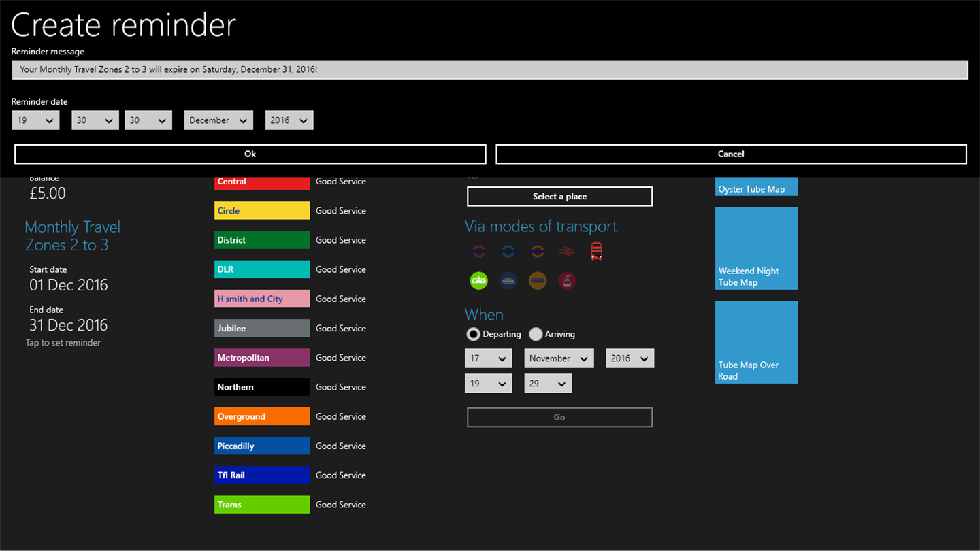Screen dimensions: 980x551
Task: Open the reminder minute dropdown next to hour
Action: (95, 120)
